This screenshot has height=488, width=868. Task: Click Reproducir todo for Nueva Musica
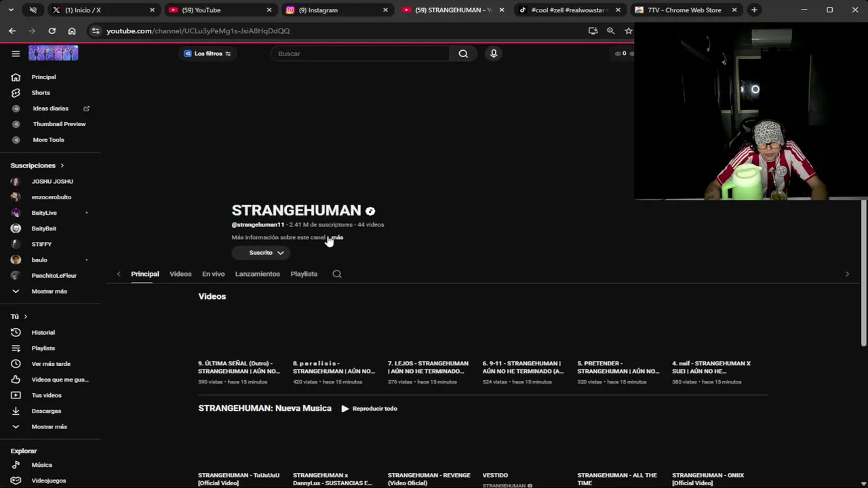[369, 409]
